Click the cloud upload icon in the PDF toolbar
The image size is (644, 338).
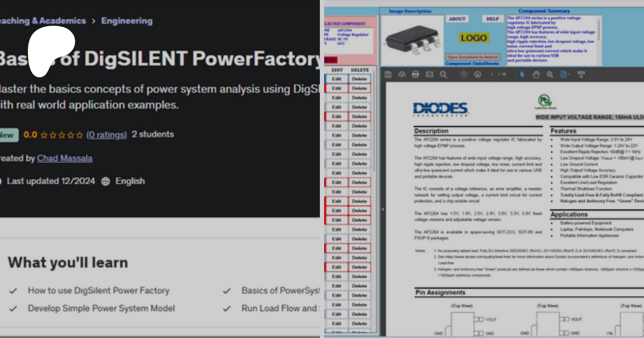402,74
